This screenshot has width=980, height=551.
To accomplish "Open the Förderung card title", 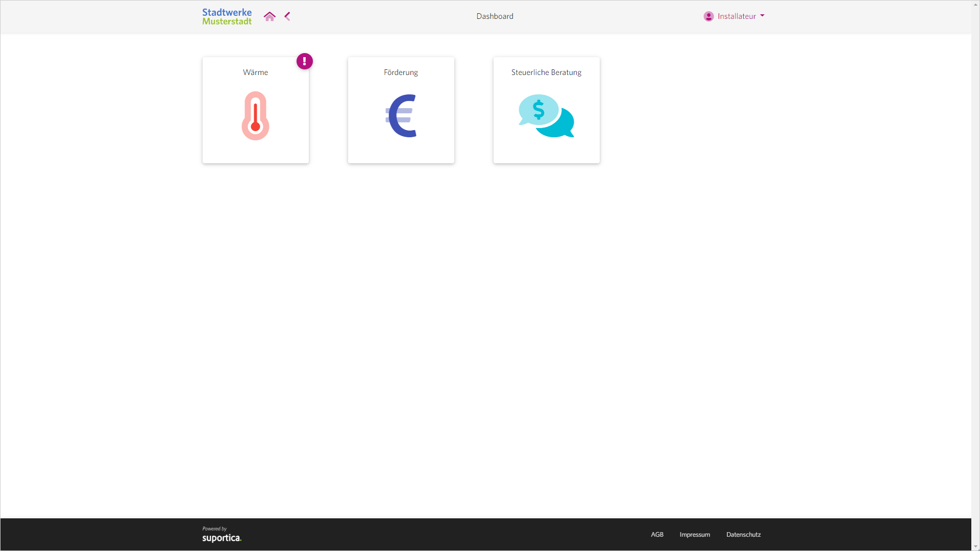I will click(x=401, y=72).
